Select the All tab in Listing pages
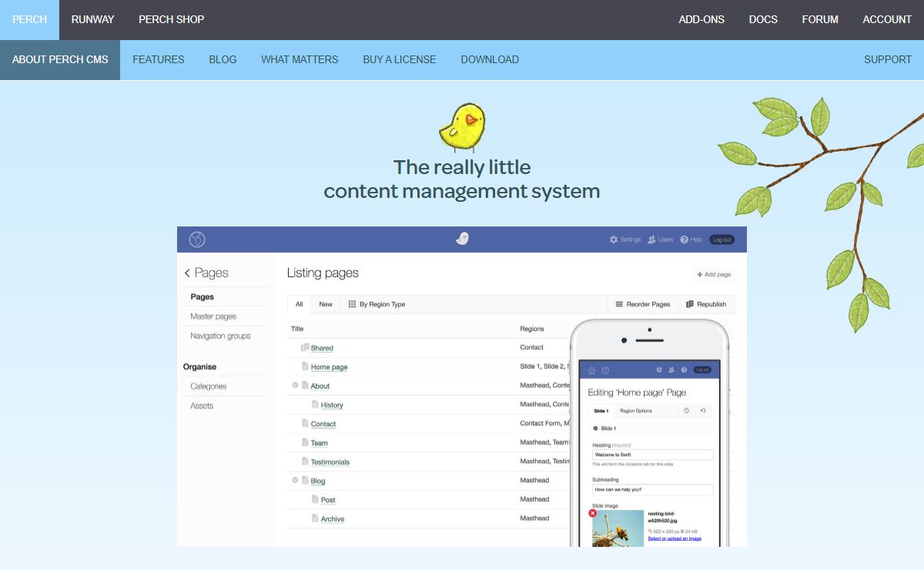 click(300, 304)
